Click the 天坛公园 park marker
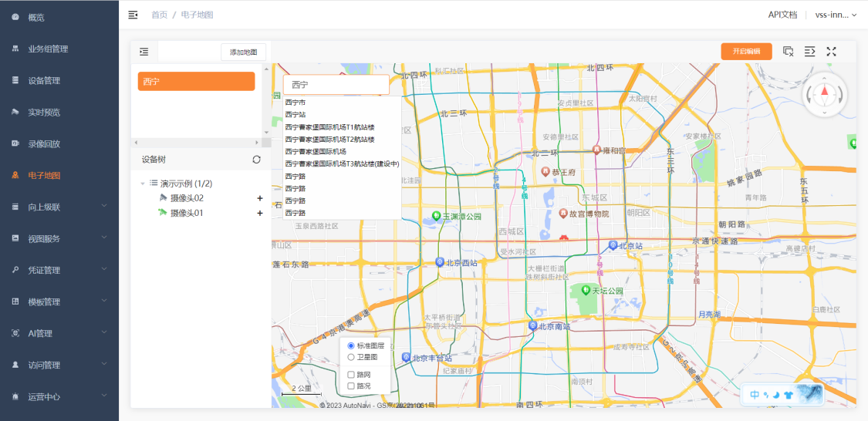 pos(586,289)
